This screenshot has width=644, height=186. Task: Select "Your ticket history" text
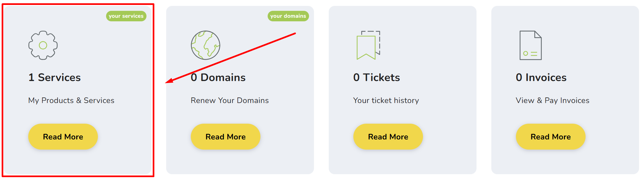tap(386, 100)
